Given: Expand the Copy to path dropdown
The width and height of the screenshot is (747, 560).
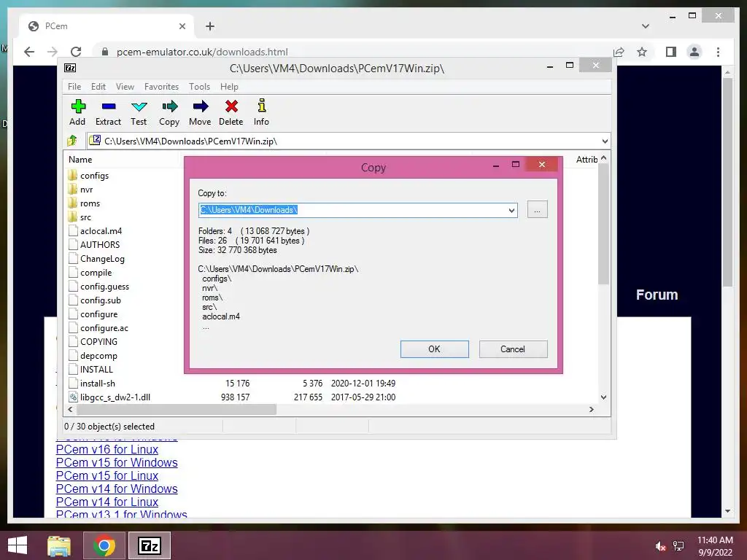Looking at the screenshot, I should (511, 210).
